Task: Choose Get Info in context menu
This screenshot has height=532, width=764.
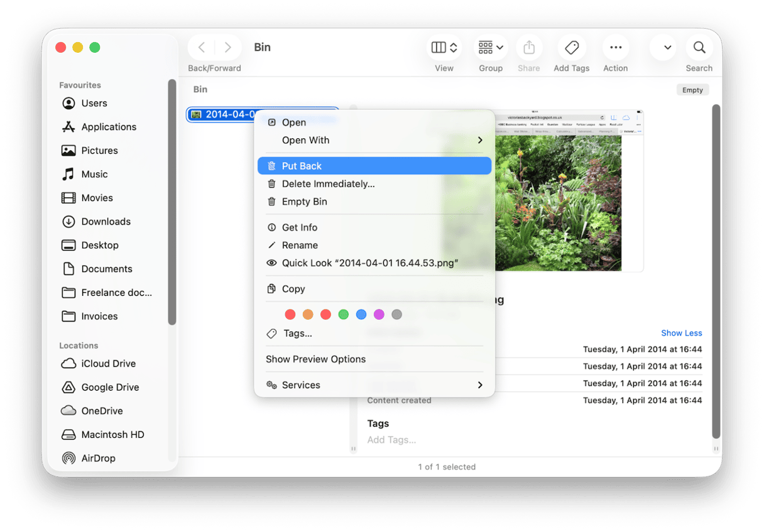Action: [299, 227]
